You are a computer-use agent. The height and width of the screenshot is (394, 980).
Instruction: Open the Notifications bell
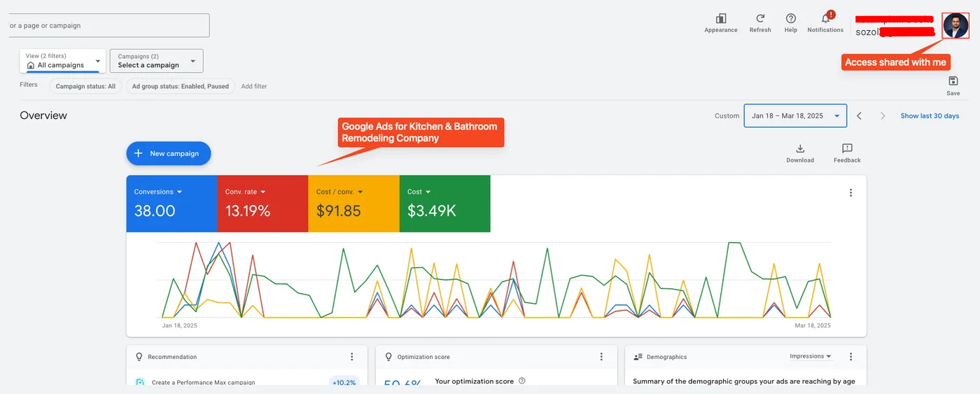tap(826, 18)
